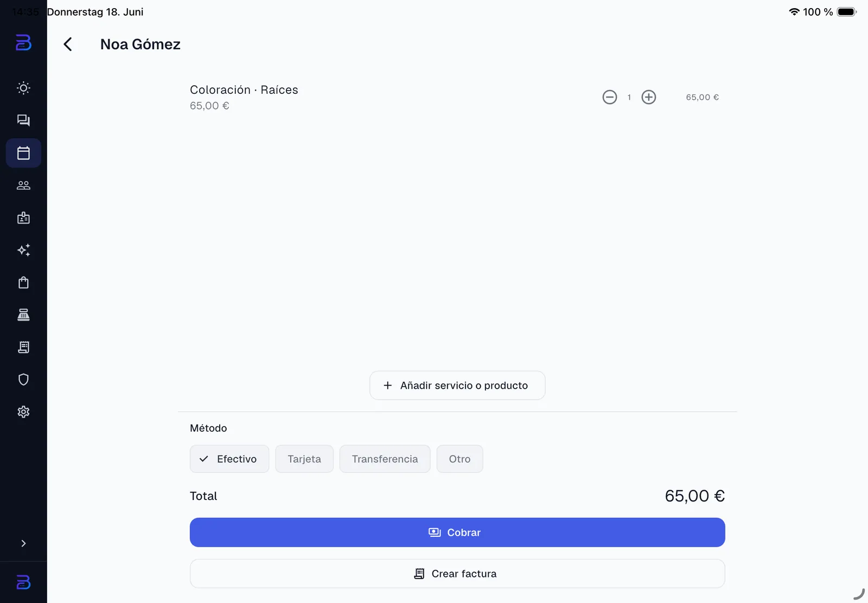Open the settings gear icon in sidebar
The height and width of the screenshot is (603, 868).
[x=23, y=412]
